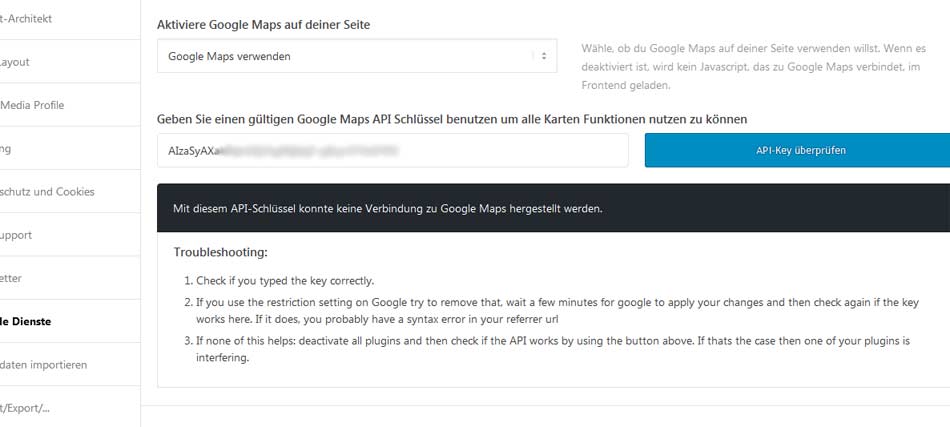Click troubleshooting item about deactivating plugins
Image resolution: width=950 pixels, height=427 pixels.
point(553,349)
